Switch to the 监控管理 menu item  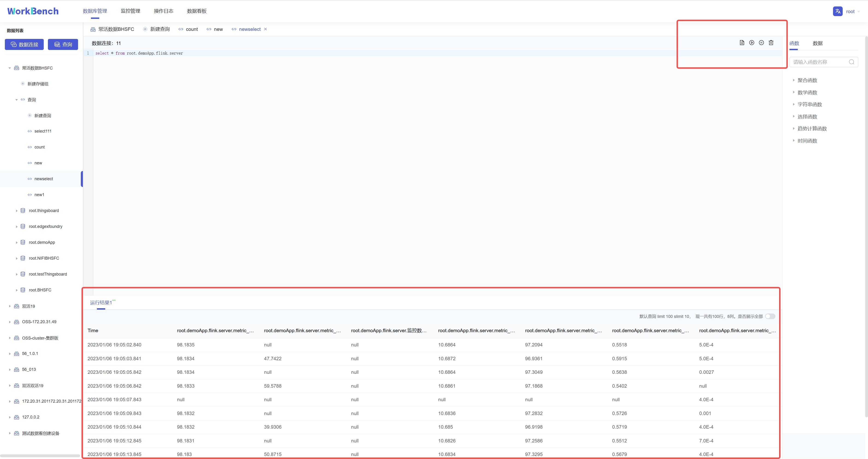[x=130, y=11]
